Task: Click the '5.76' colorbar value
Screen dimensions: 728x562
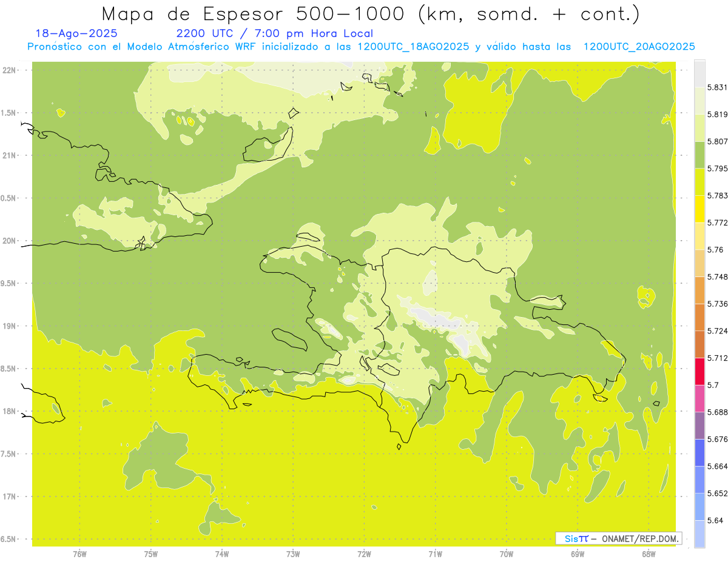Action: pos(715,249)
